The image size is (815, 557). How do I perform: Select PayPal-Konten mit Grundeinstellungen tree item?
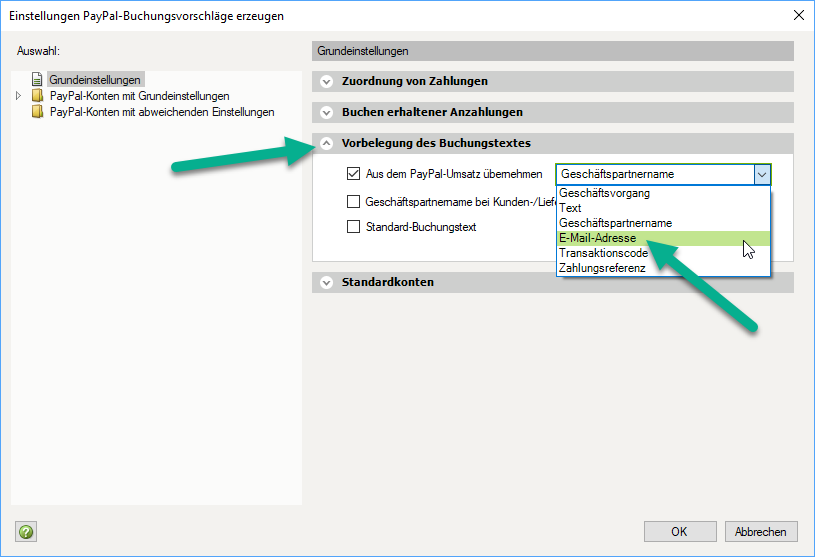point(139,96)
